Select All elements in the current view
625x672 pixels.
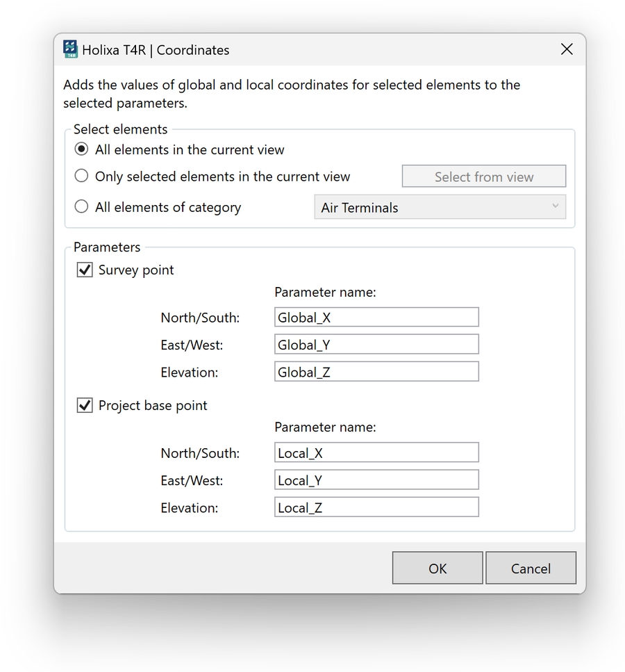click(82, 149)
